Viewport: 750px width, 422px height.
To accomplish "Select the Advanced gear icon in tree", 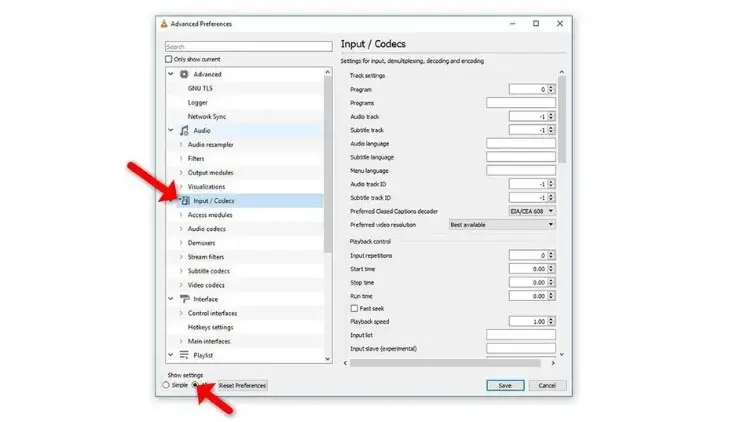I will tap(184, 74).
